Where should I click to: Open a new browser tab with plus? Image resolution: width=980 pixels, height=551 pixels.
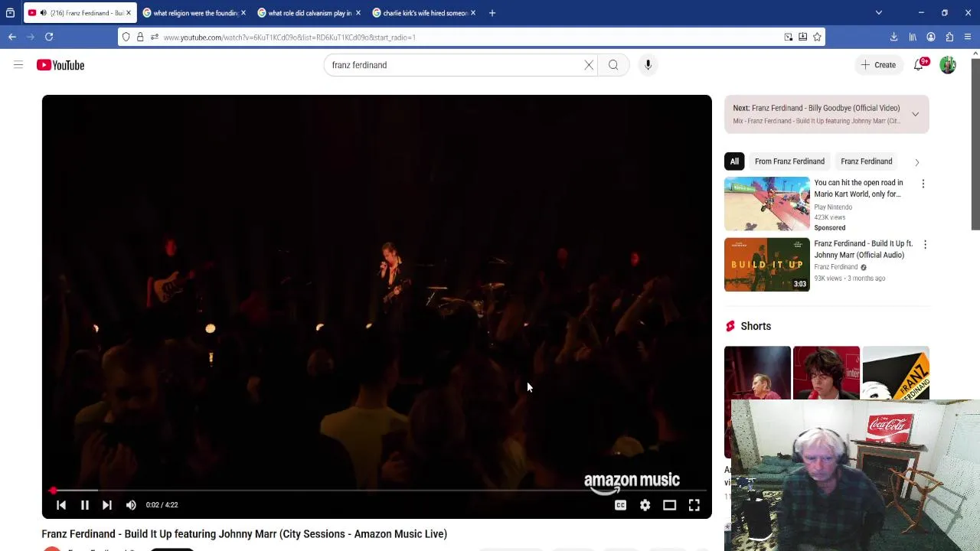pos(492,13)
